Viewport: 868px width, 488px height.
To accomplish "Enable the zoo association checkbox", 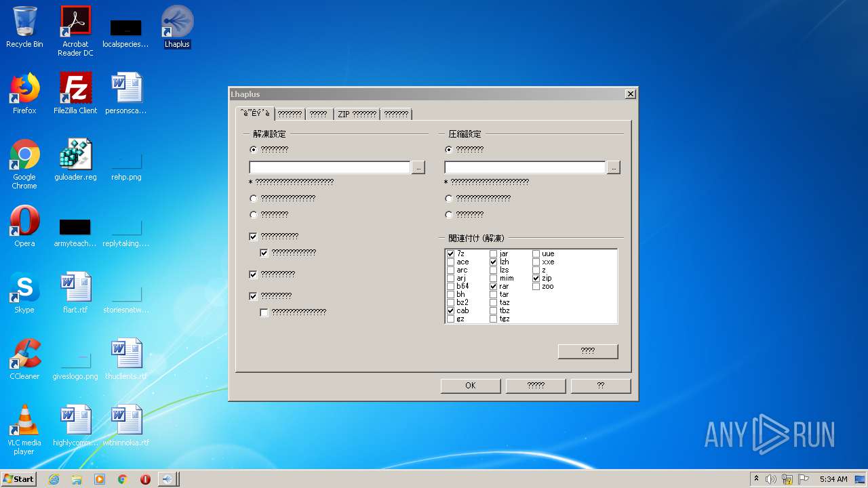I will 536,286.
